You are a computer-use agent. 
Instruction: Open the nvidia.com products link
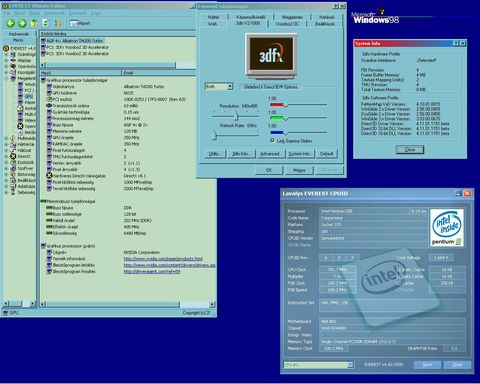tap(163, 259)
